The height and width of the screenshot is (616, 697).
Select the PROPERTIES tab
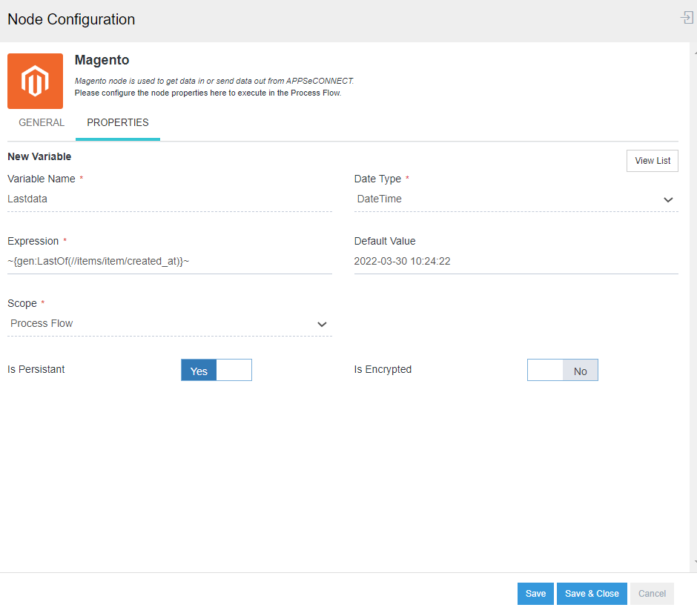click(118, 123)
